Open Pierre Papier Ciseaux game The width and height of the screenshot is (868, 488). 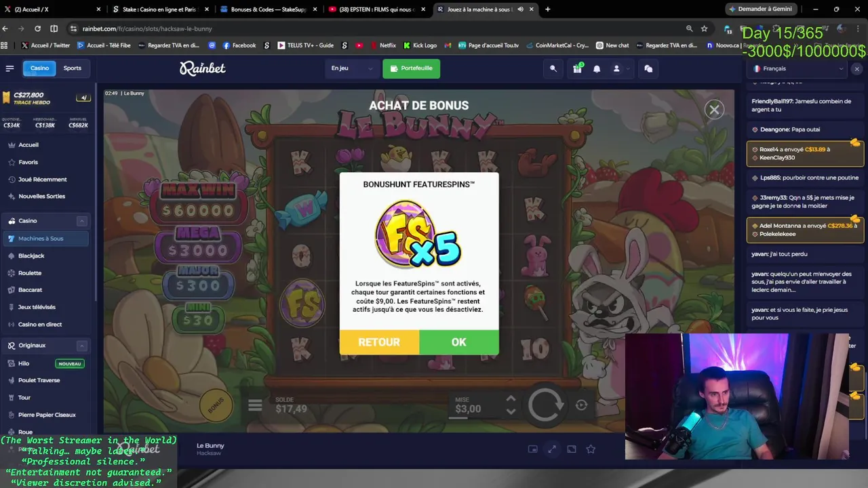pos(46,415)
